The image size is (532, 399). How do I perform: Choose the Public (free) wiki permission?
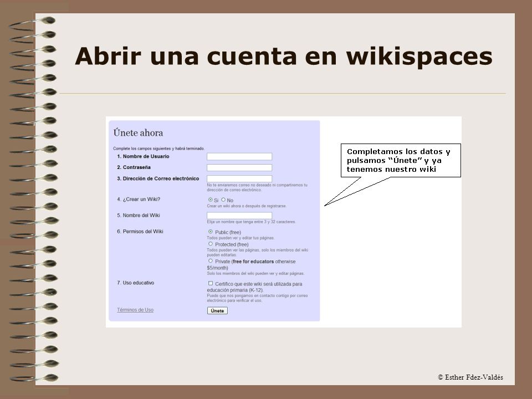coord(211,232)
